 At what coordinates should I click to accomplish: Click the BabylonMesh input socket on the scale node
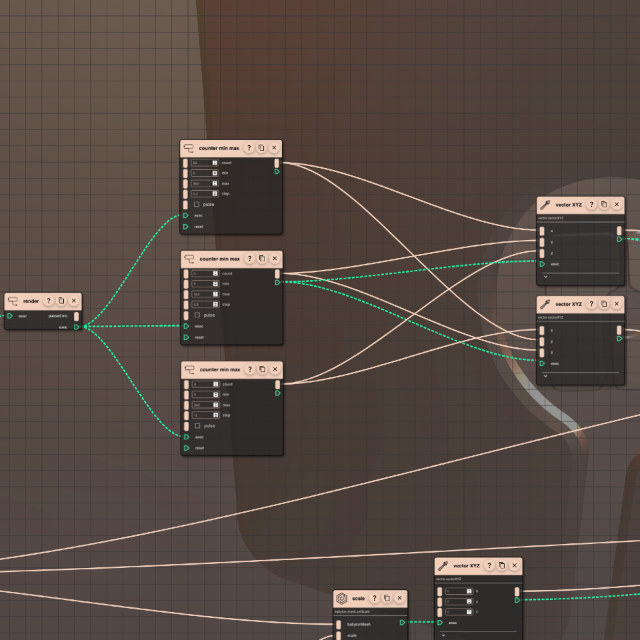pos(338,624)
